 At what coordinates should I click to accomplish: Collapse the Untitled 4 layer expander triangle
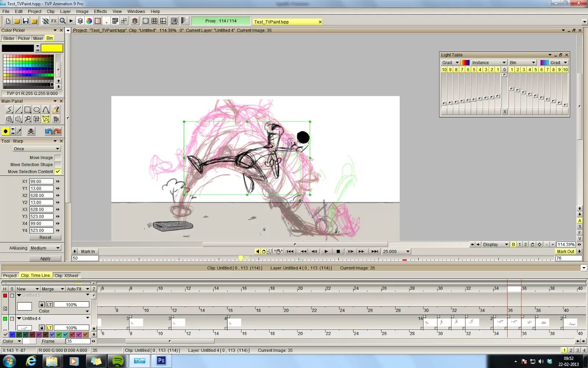pos(19,318)
